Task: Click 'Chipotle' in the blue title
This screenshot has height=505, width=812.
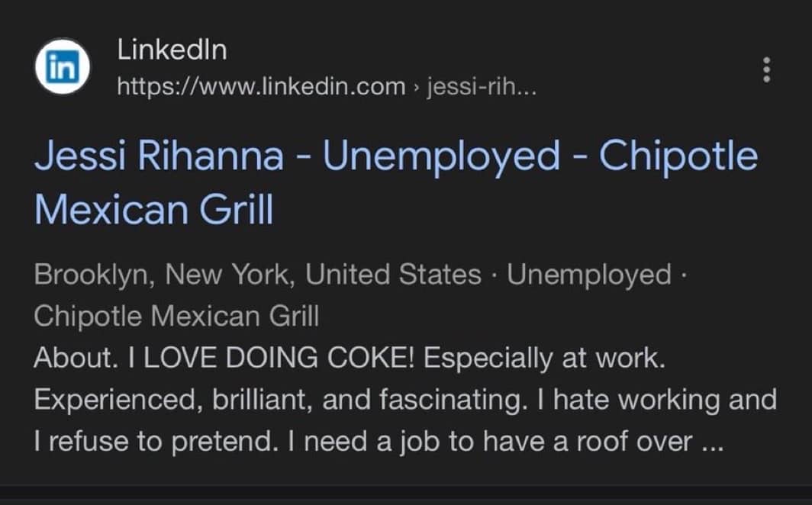Action: (x=678, y=156)
